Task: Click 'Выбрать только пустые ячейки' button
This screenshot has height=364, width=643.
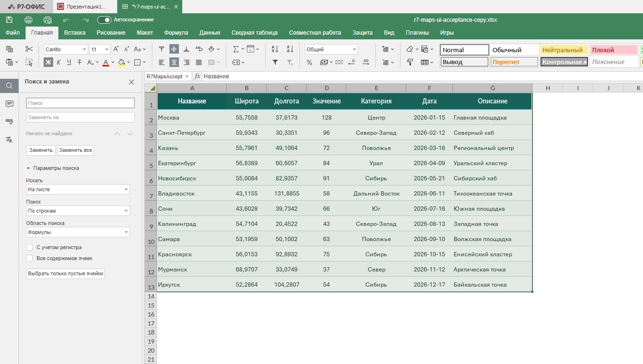Action: (65, 273)
